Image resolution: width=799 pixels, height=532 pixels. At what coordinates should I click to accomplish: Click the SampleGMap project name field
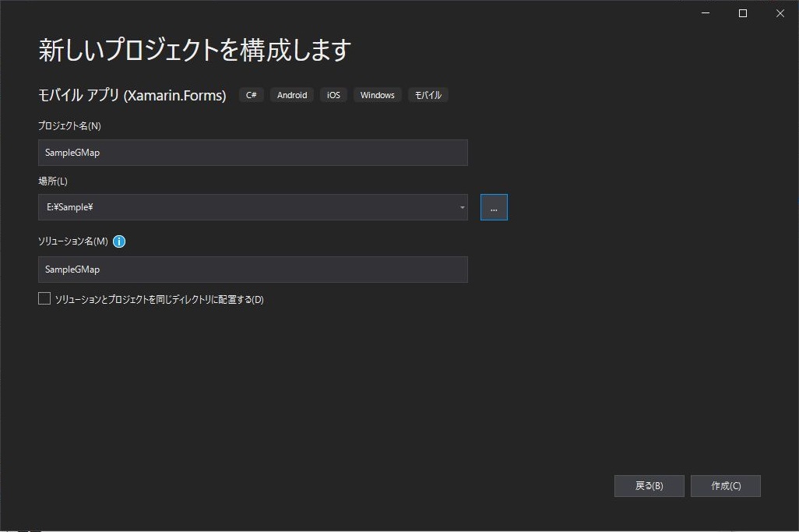(252, 152)
